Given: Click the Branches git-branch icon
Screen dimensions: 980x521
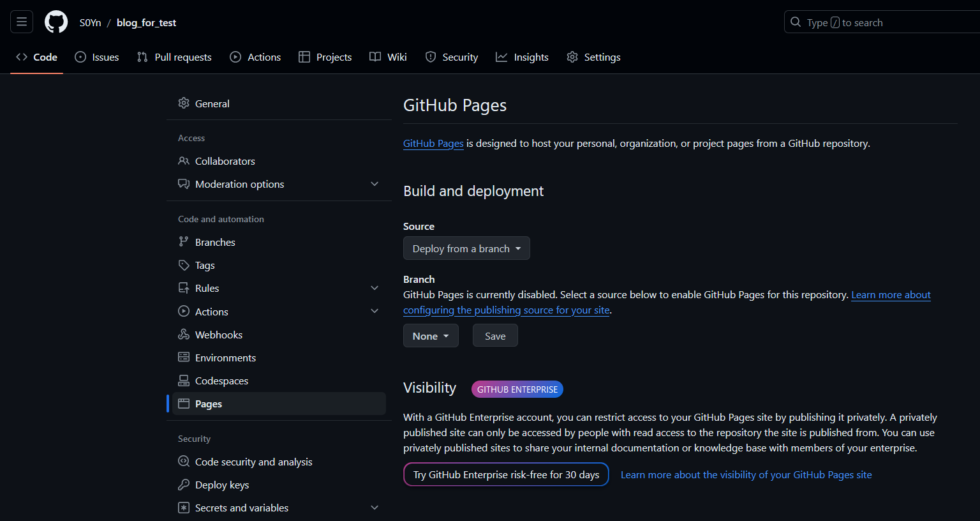Looking at the screenshot, I should 184,242.
